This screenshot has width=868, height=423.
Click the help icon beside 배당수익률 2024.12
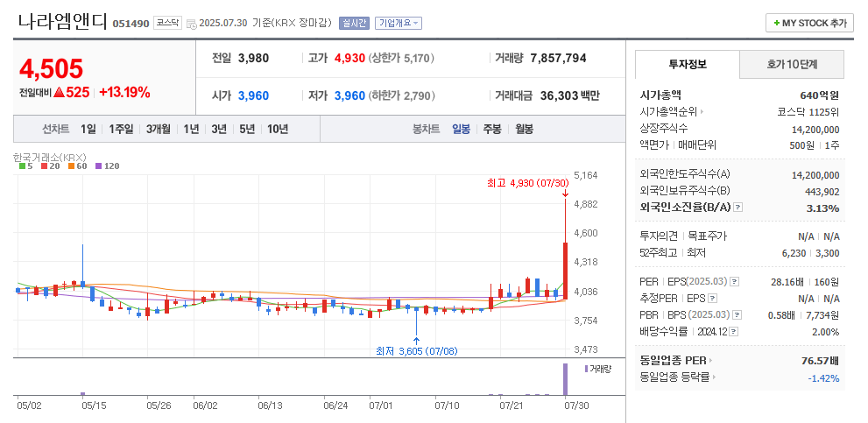pos(733,332)
